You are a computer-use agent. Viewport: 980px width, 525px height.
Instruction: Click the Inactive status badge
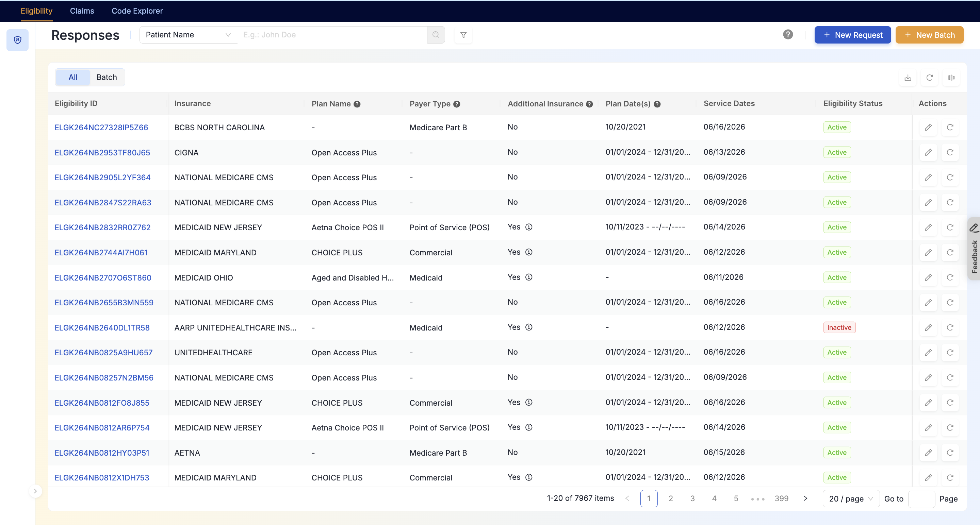tap(839, 328)
